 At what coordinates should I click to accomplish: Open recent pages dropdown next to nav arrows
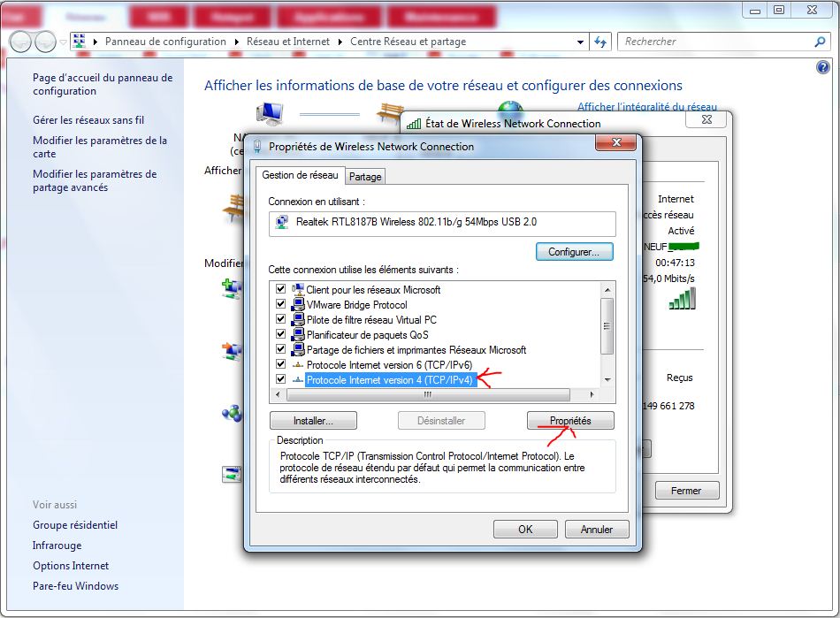[x=63, y=42]
